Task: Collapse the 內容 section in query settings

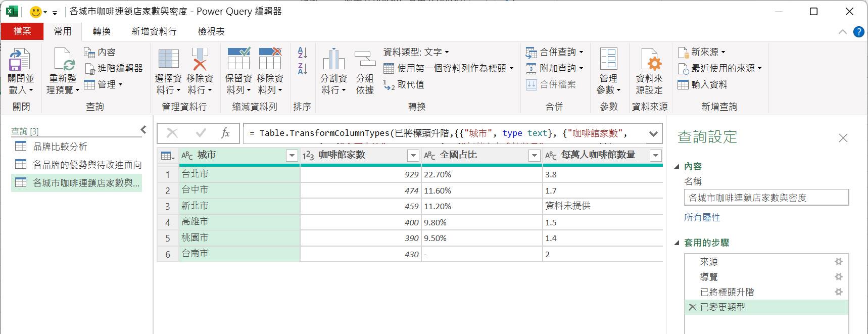Action: tap(678, 166)
